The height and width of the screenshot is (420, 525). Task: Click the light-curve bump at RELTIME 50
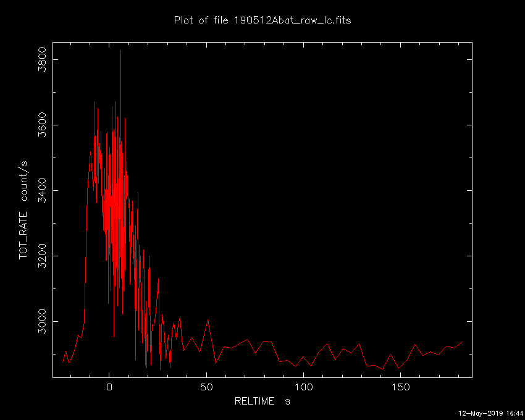coord(208,320)
